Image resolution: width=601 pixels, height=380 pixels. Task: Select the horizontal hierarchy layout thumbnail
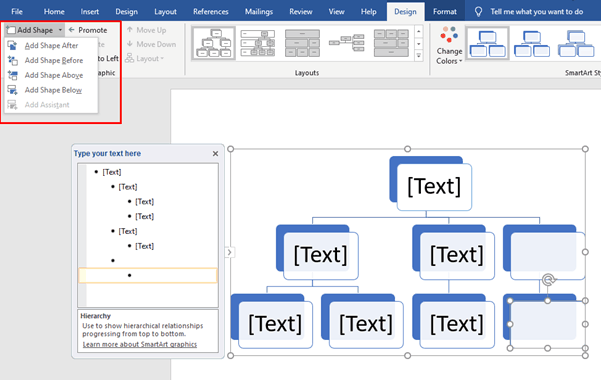coord(347,43)
